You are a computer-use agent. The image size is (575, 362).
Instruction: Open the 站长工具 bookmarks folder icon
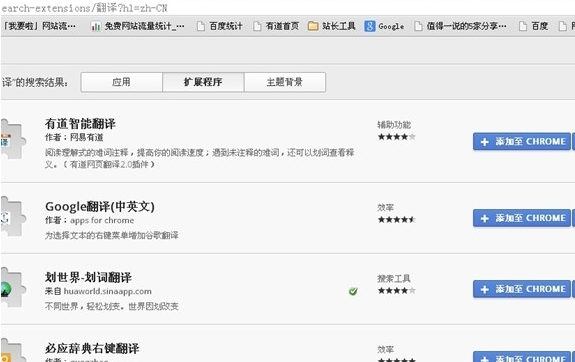coord(313,26)
